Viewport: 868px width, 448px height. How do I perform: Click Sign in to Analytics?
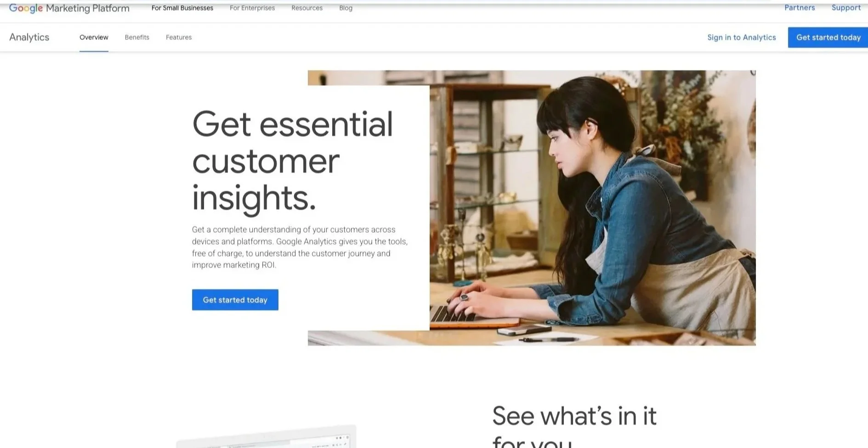[x=742, y=38]
